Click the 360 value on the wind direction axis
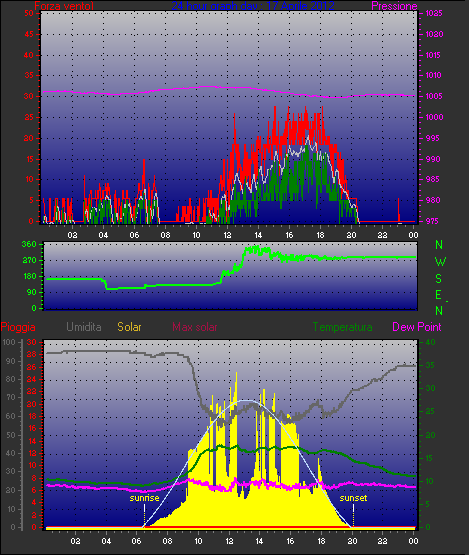Screen dimensions: 469x555 pyautogui.click(x=29, y=244)
